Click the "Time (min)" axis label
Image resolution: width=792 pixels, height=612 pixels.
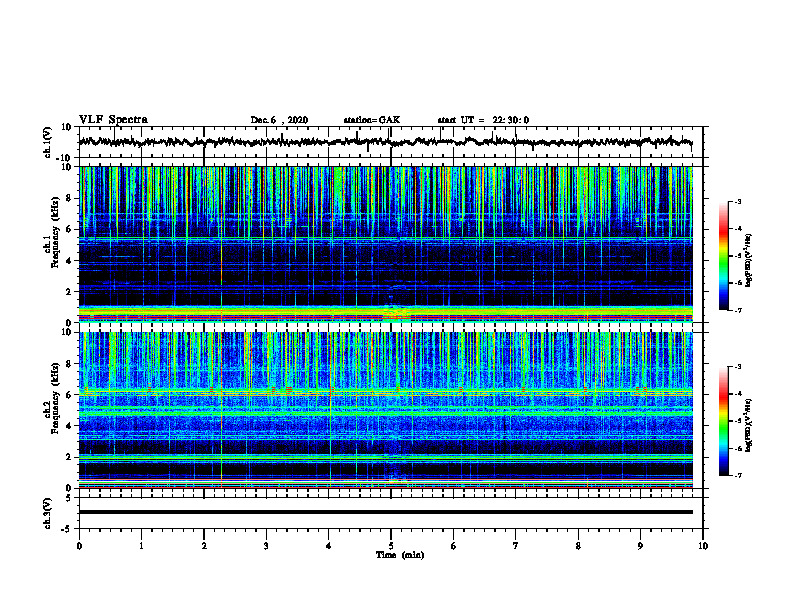pyautogui.click(x=400, y=555)
